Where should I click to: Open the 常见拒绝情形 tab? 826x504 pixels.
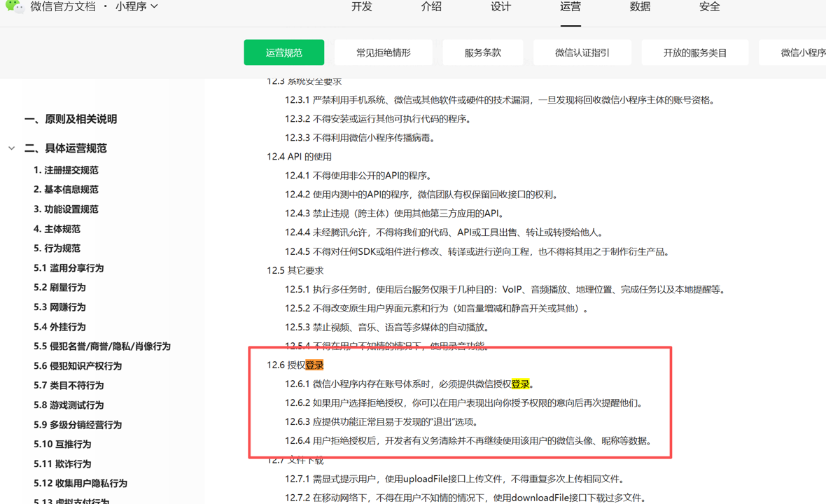384,52
